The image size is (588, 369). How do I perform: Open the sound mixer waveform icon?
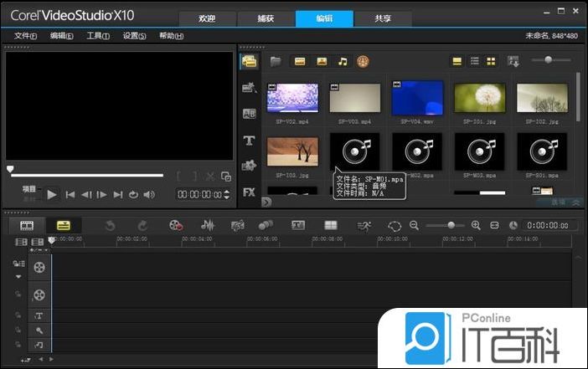point(207,226)
